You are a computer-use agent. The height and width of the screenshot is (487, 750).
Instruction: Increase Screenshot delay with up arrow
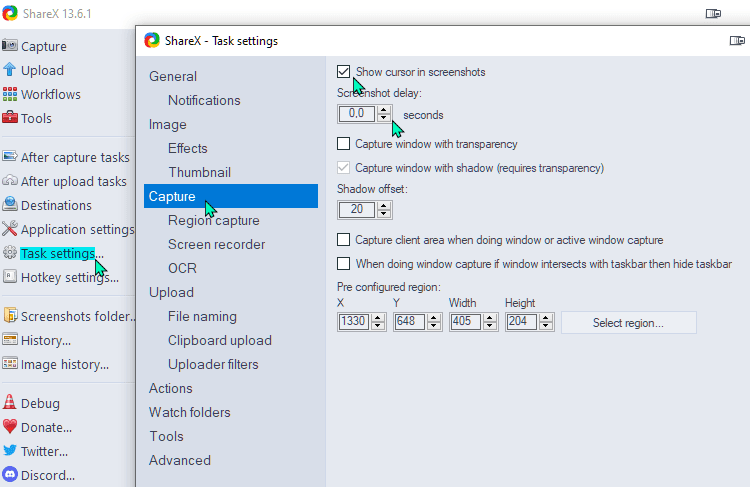pos(384,110)
